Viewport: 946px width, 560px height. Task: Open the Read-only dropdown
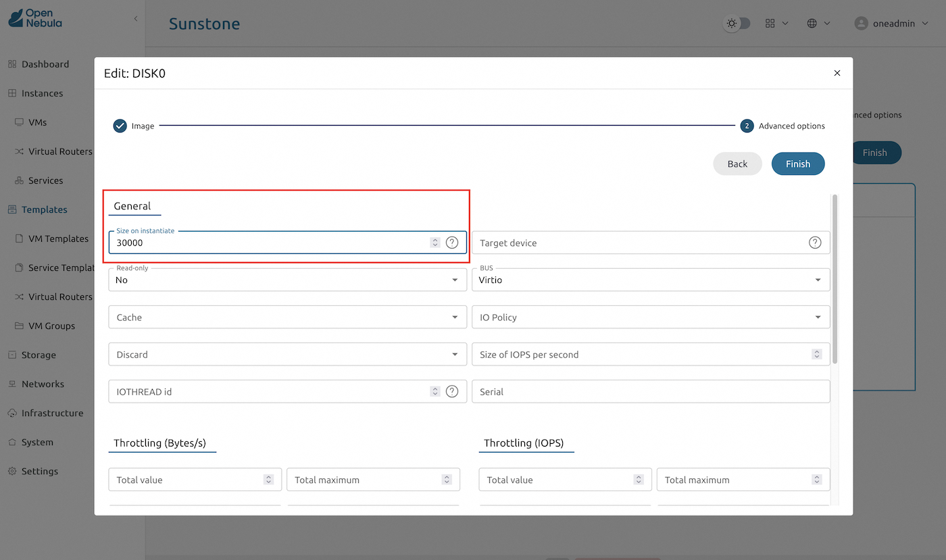tap(287, 280)
